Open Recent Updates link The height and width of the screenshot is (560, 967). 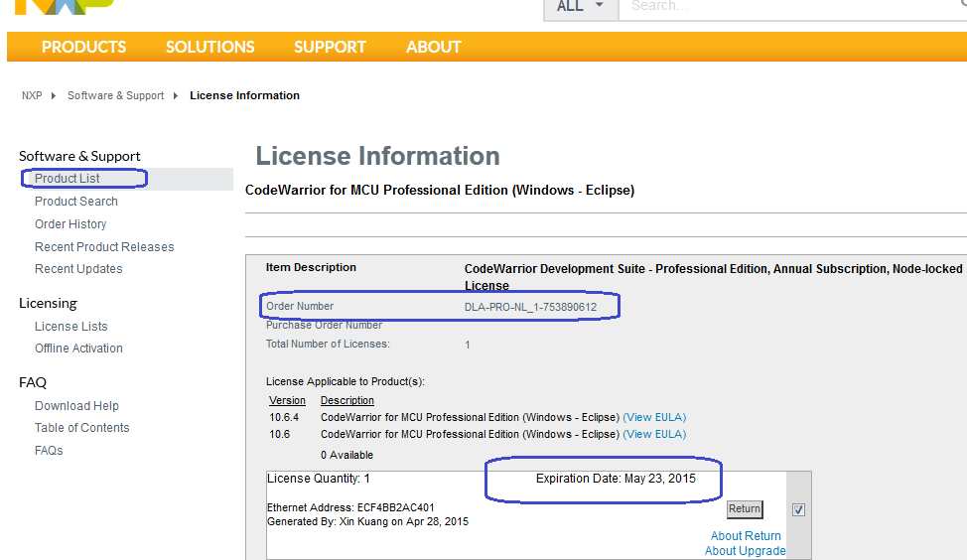[x=78, y=269]
